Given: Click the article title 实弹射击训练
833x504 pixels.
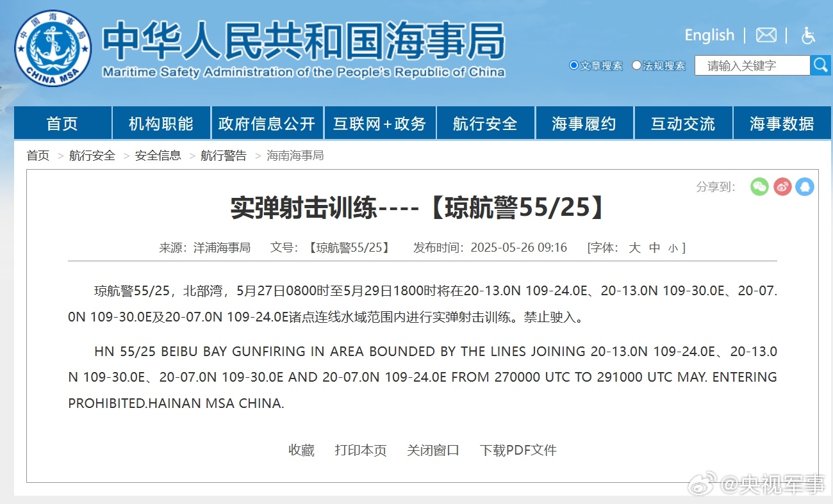Looking at the screenshot, I should click(304, 207).
